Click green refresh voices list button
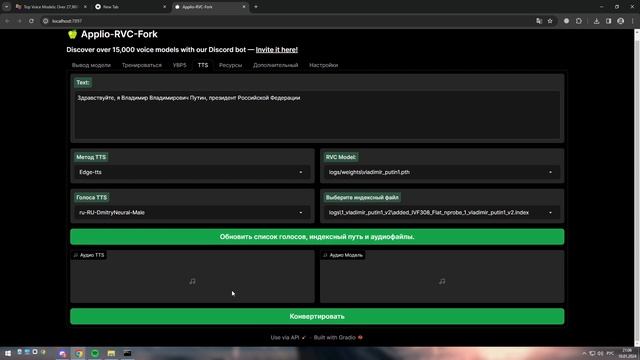The height and width of the screenshot is (360, 640). pos(317,237)
